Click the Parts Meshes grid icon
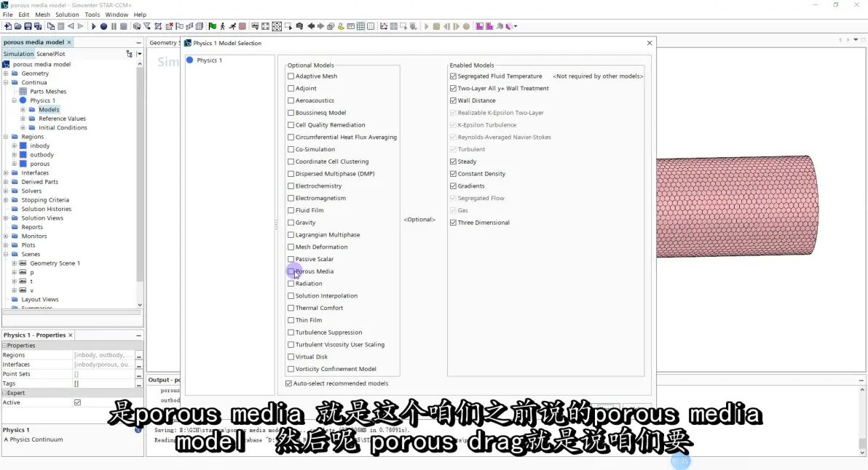868x470 pixels. point(23,92)
